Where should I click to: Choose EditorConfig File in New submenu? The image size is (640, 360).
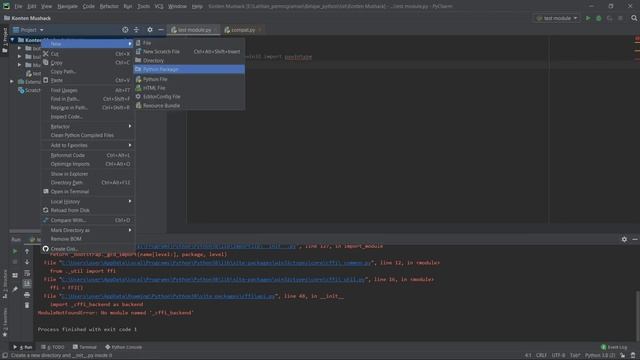(x=189, y=97)
